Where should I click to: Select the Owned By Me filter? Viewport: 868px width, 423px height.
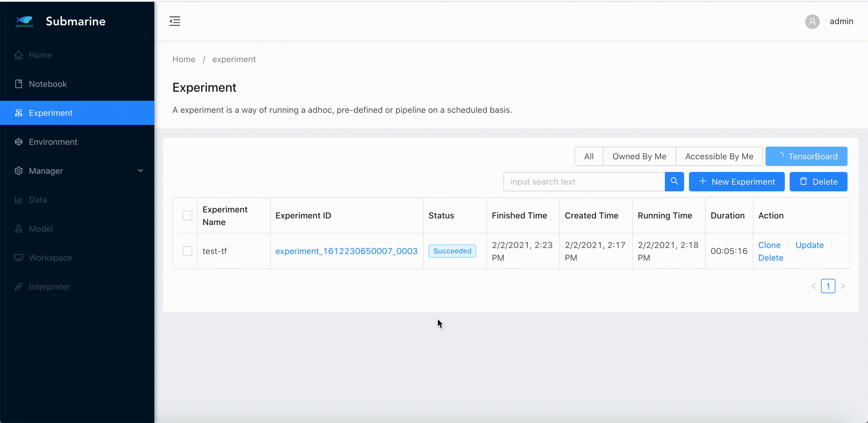point(639,157)
